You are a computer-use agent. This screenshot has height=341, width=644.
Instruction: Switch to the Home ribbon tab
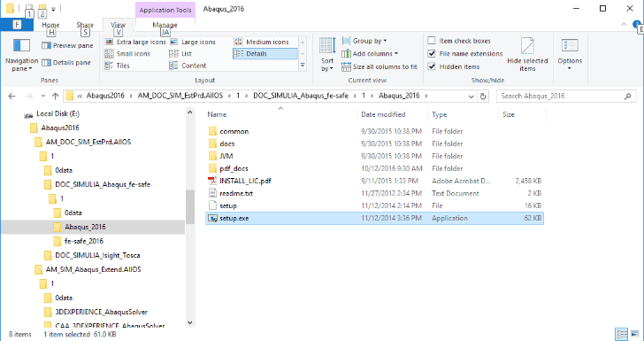pos(50,25)
